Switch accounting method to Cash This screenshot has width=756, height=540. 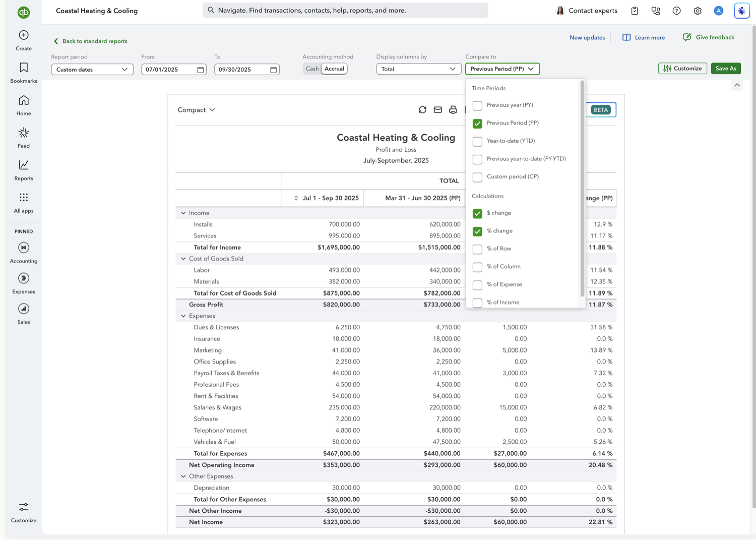click(312, 69)
